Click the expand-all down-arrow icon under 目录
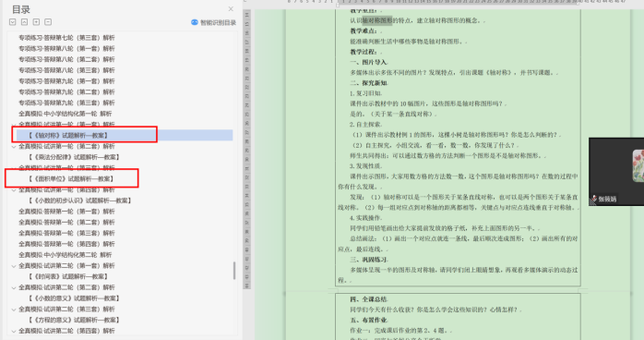Image resolution: width=644 pixels, height=340 pixels. coord(13,22)
